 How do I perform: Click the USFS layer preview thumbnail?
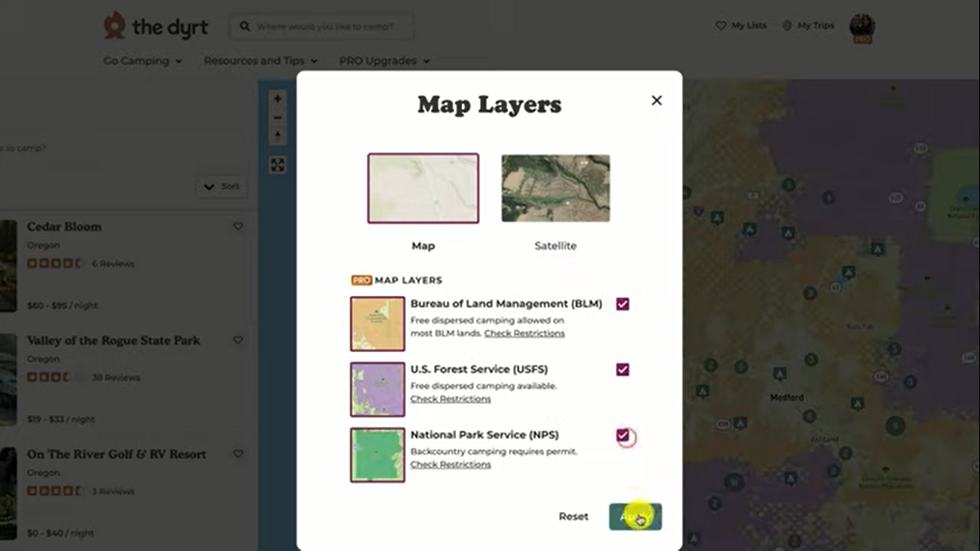coord(377,390)
